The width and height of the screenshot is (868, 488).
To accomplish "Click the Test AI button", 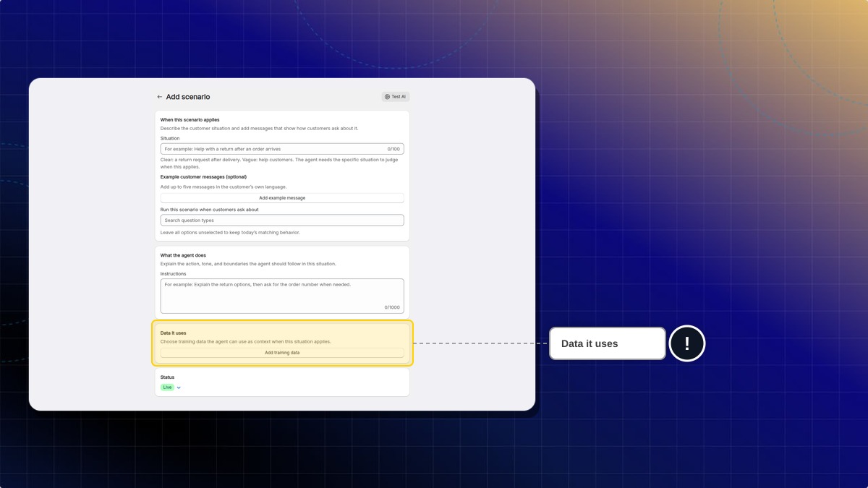I will (396, 97).
